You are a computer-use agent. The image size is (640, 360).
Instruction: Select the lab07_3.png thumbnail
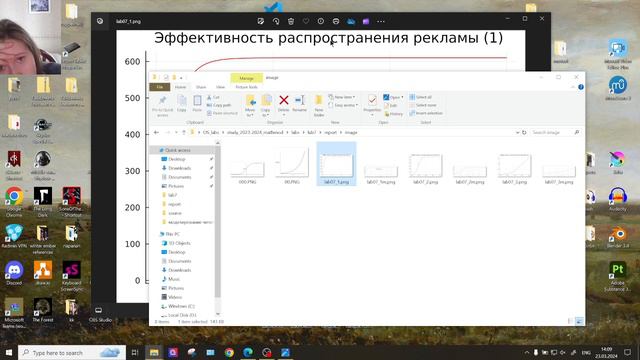514,169
